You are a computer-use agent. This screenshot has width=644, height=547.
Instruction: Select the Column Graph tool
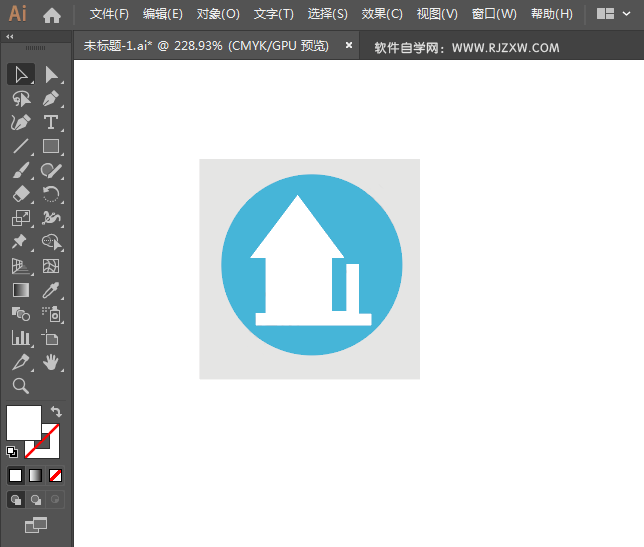click(x=21, y=338)
